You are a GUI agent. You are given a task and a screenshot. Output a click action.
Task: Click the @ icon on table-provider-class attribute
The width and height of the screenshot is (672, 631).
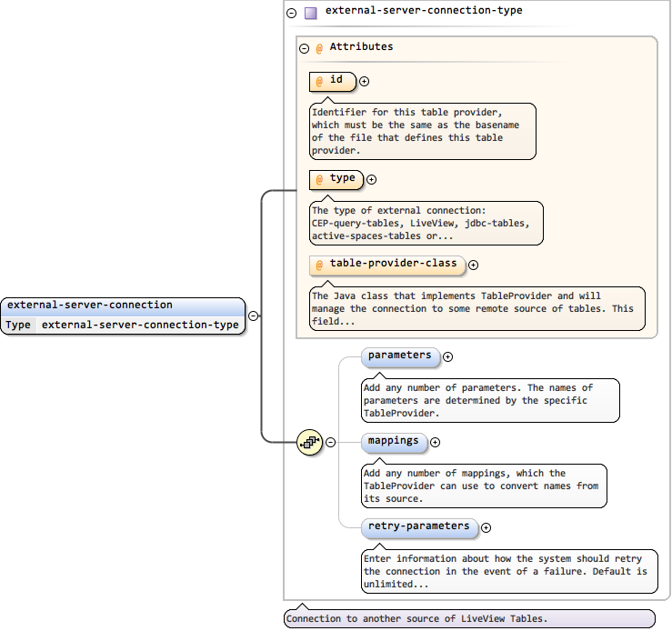point(319,265)
